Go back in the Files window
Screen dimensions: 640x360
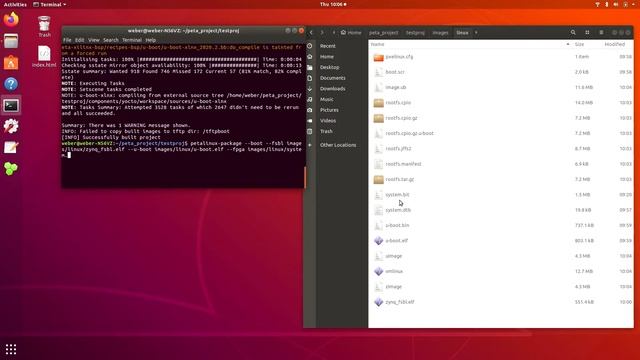pos(311,32)
